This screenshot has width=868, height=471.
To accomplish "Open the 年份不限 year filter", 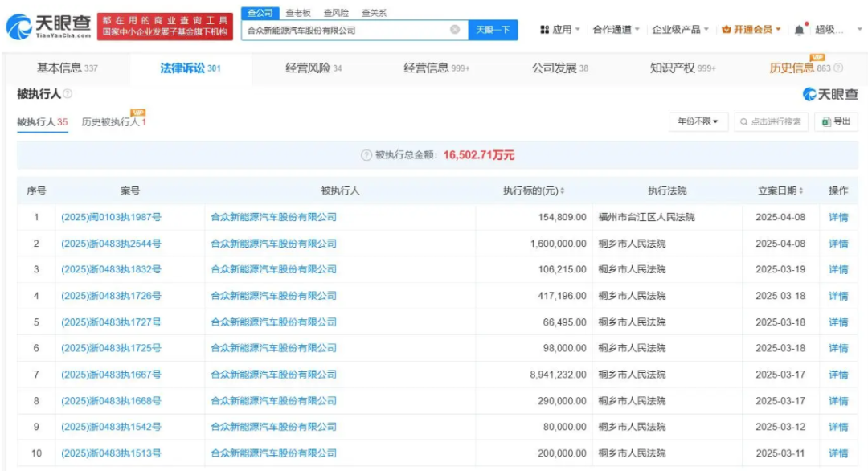I will [x=698, y=121].
